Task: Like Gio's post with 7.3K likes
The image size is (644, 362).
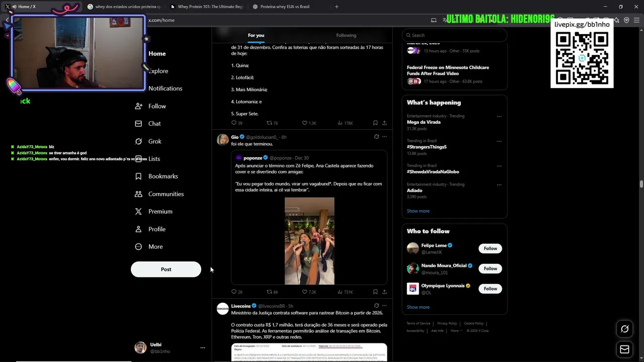Action: pyautogui.click(x=309, y=292)
